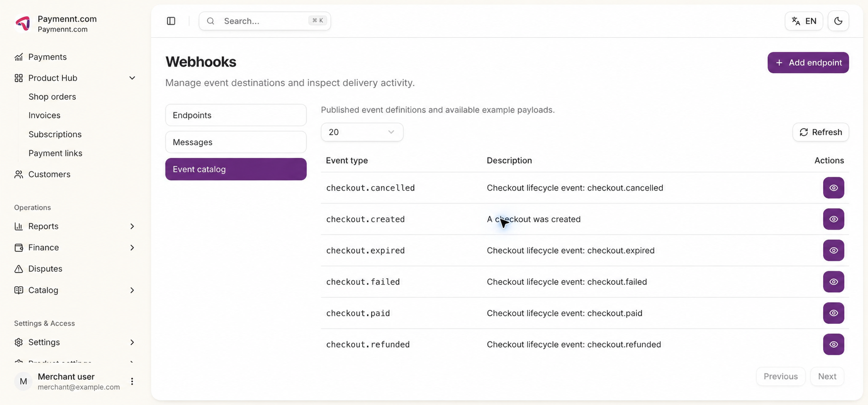Viewport: 868px width, 405px height.
Task: Expand the Settings chevron
Action: 132,342
